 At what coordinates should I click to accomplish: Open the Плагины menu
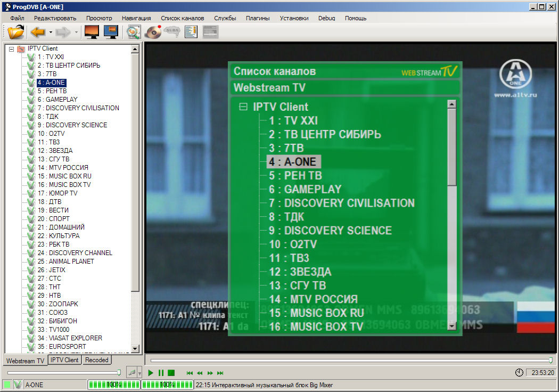pos(257,18)
